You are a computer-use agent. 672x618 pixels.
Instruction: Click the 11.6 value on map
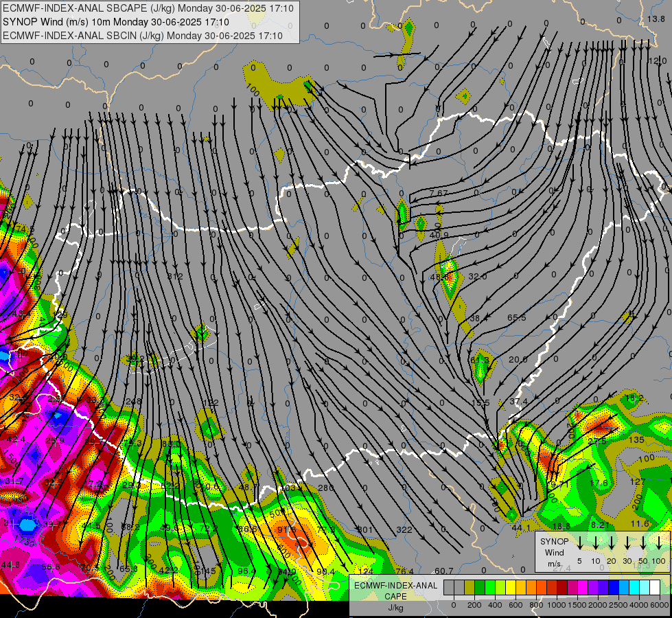click(640, 524)
